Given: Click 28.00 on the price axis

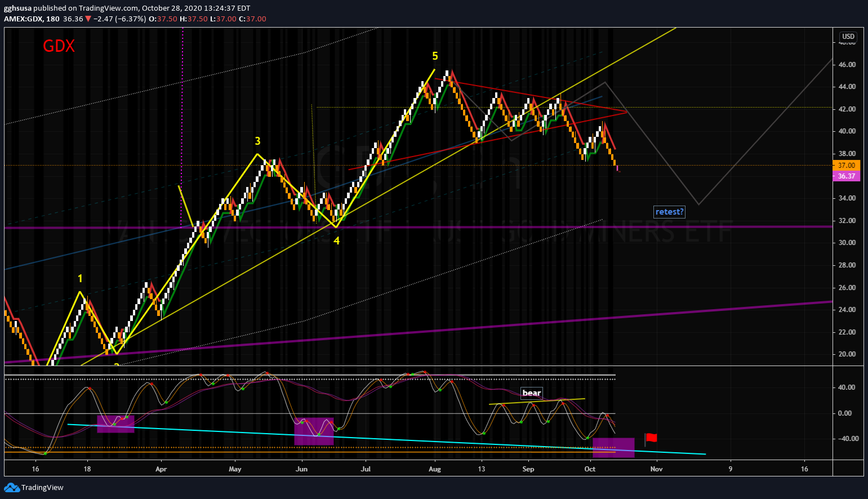Looking at the screenshot, I should click(847, 265).
